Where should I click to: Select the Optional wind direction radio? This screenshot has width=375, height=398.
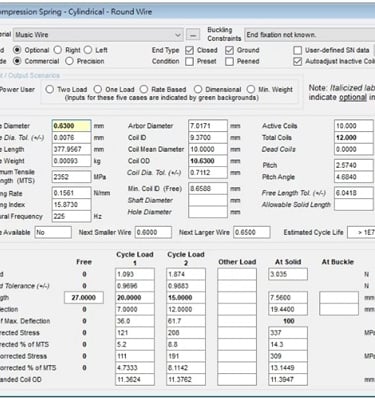pyautogui.click(x=17, y=50)
